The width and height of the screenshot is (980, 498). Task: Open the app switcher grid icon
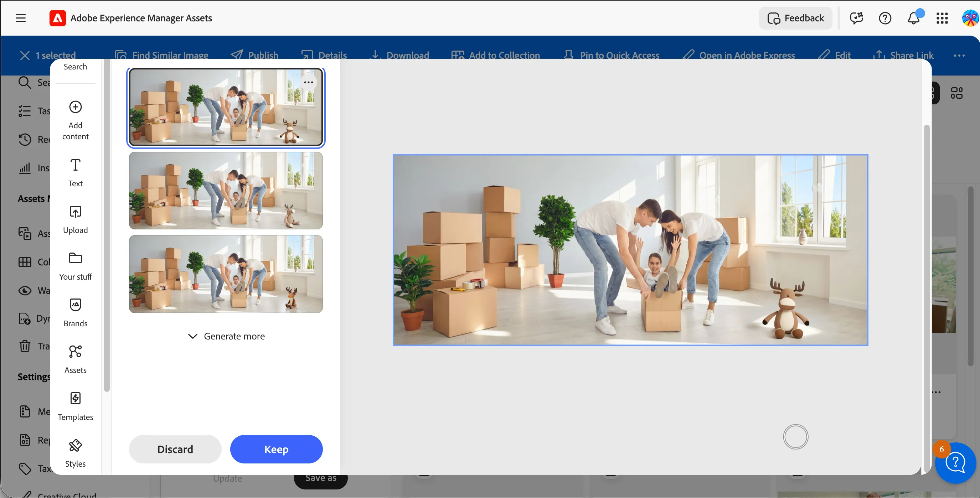pos(942,18)
